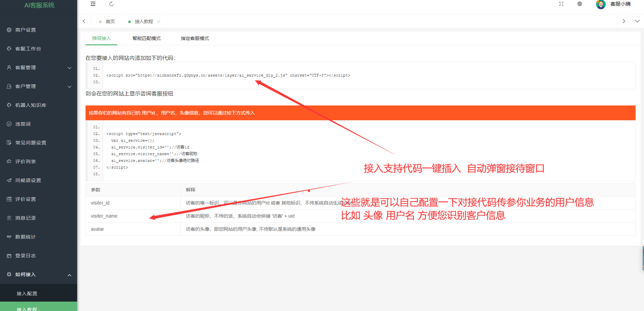Screen dimensions: 644x311
Task: Click the 消息记录 list icon
Action: (x=9, y=218)
